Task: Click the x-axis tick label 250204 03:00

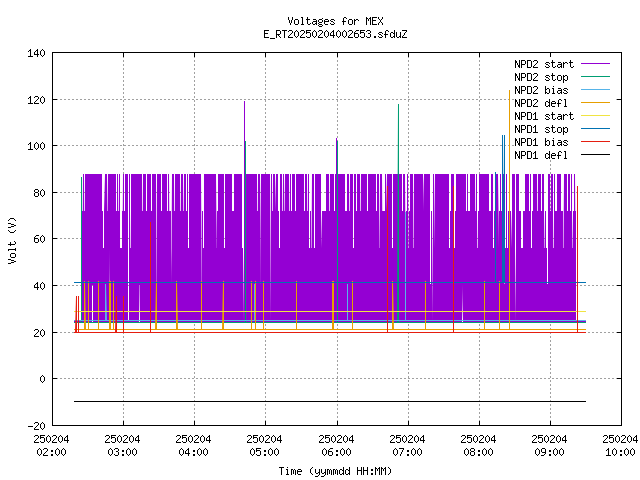Action: [x=122, y=446]
